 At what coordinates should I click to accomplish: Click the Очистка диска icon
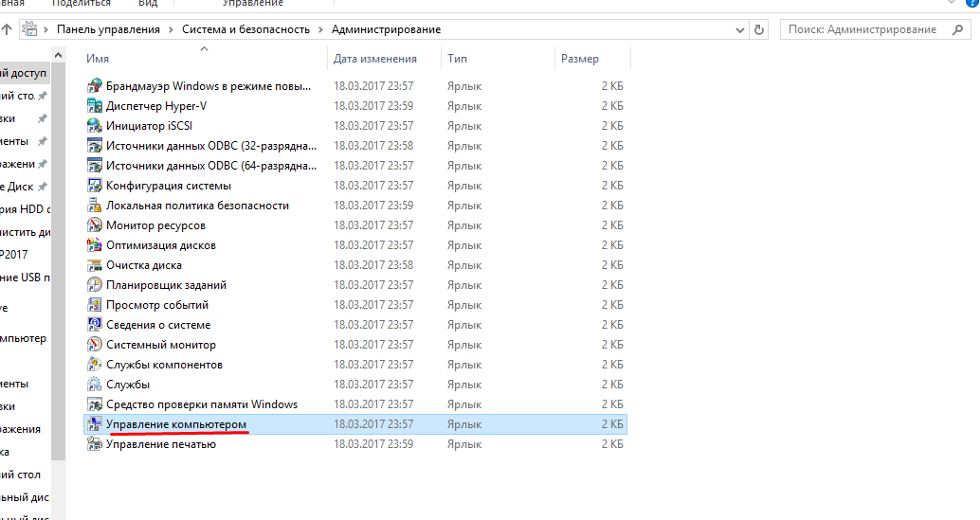tap(94, 265)
